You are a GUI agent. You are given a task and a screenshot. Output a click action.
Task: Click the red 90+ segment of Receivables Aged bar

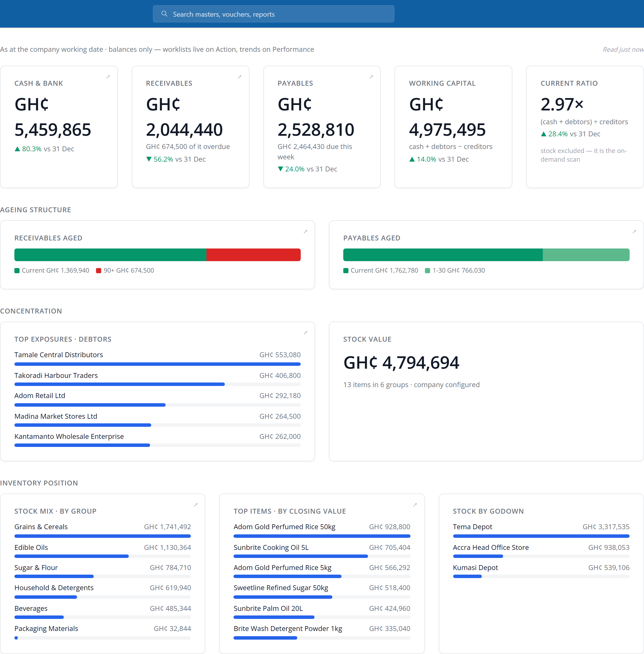pyautogui.click(x=253, y=255)
